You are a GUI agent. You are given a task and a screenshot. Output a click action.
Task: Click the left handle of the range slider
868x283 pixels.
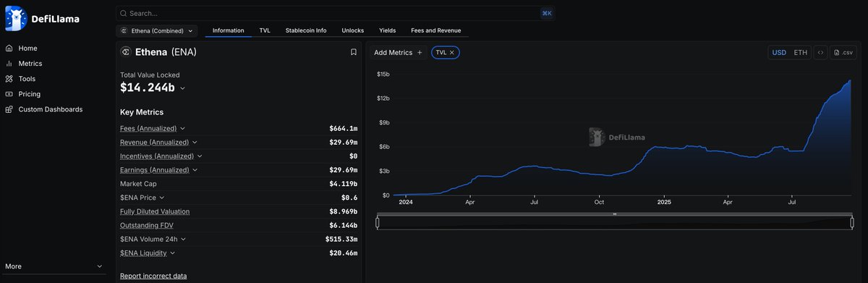tap(378, 223)
